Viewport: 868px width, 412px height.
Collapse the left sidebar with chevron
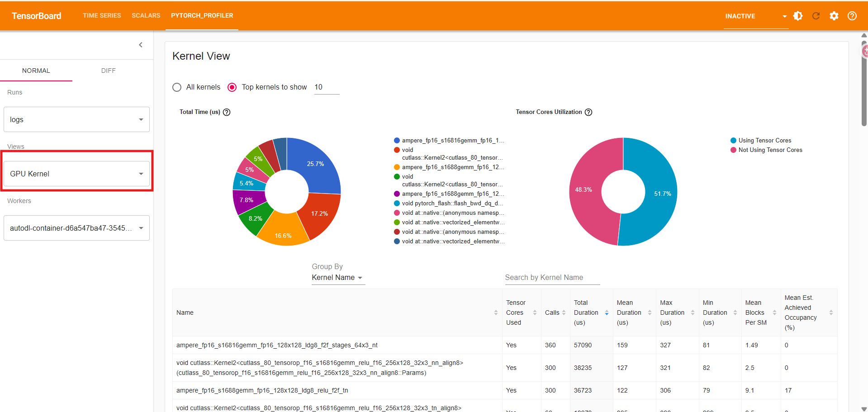tap(141, 45)
